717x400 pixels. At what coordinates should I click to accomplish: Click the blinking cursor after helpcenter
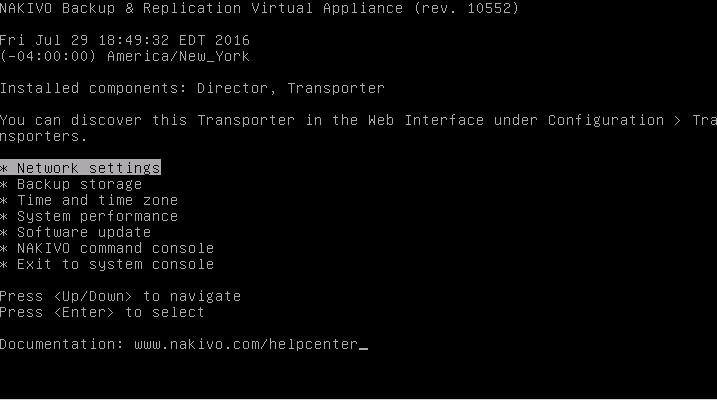pyautogui.click(x=363, y=348)
